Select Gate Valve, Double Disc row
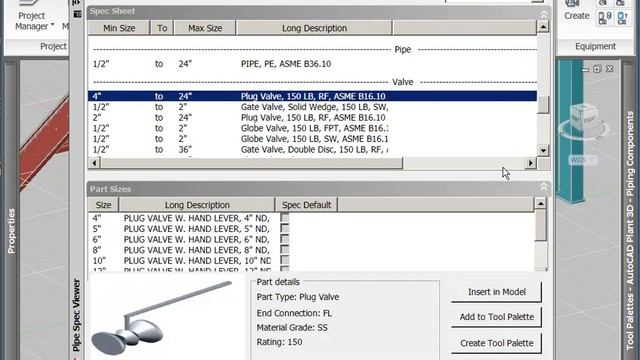 tap(312, 149)
